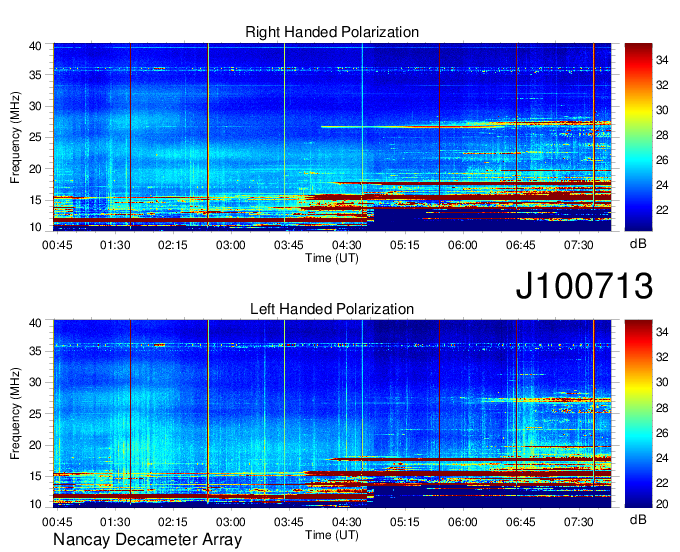This screenshot has height=552, width=680.
Task: Click the 02:15 tick under the right-handed plot
Action: [173, 245]
